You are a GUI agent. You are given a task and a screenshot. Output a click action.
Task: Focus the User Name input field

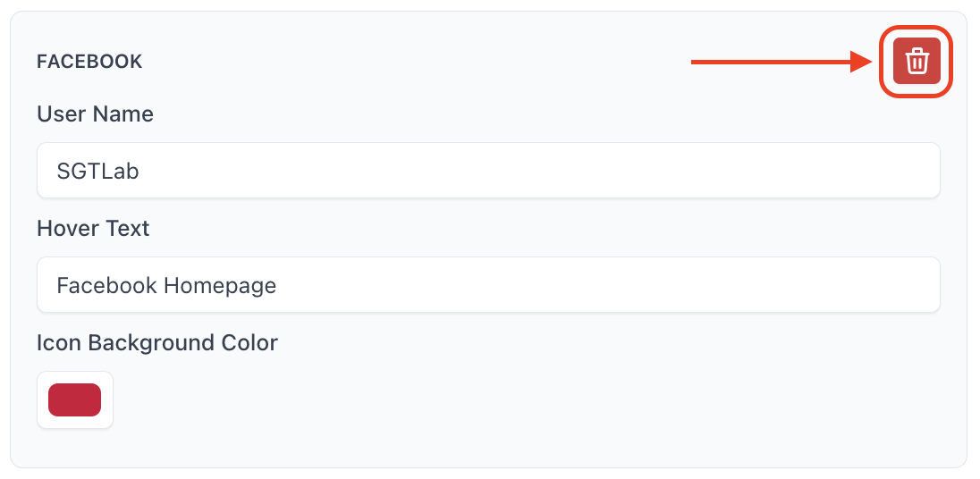(487, 171)
